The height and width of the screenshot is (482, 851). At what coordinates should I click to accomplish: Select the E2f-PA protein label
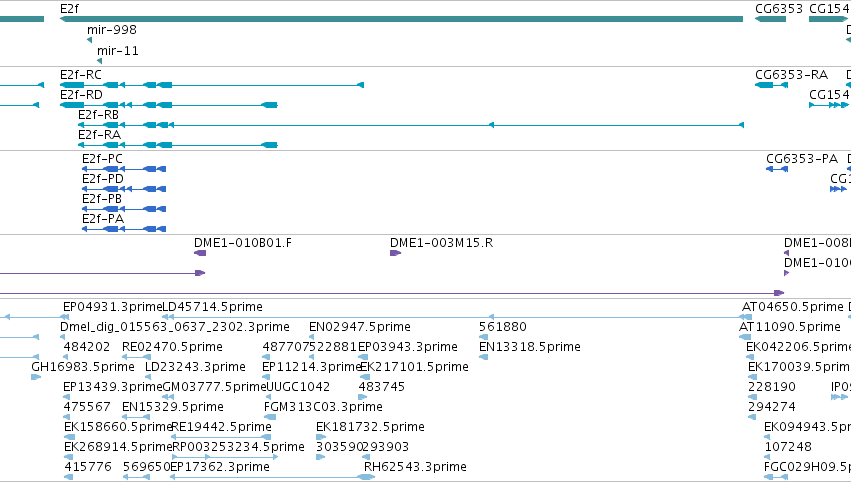103,219
